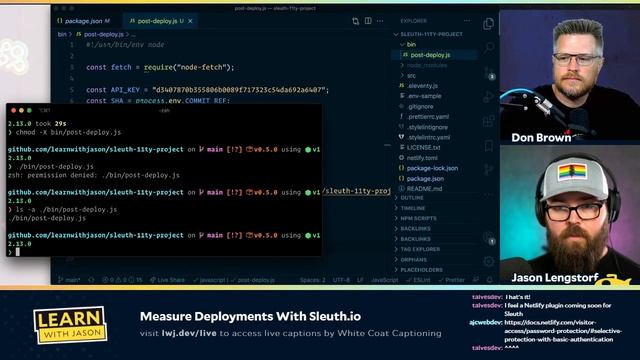
Task: Click the Prettier status bar item
Action: (451, 280)
